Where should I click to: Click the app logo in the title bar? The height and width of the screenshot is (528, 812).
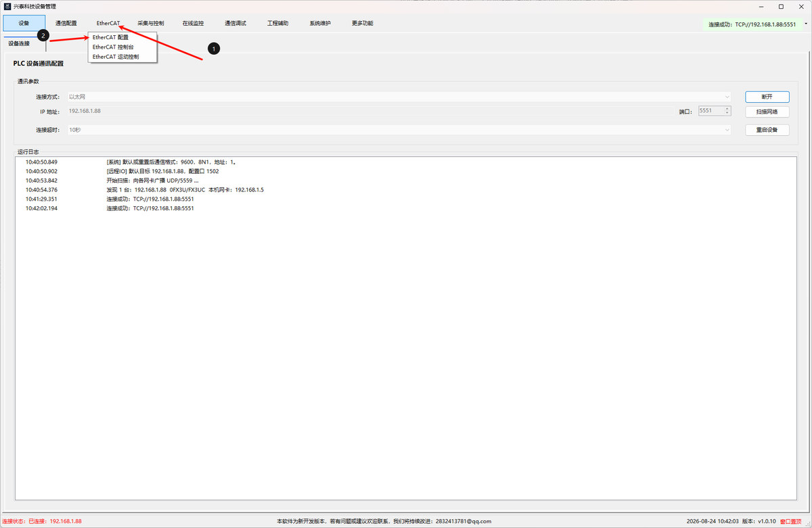pyautogui.click(x=7, y=6)
